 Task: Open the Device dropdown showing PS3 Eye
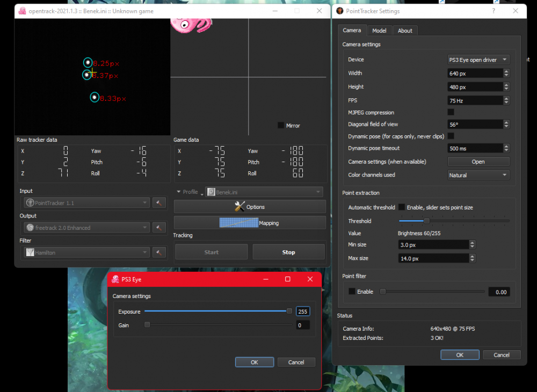tap(478, 60)
